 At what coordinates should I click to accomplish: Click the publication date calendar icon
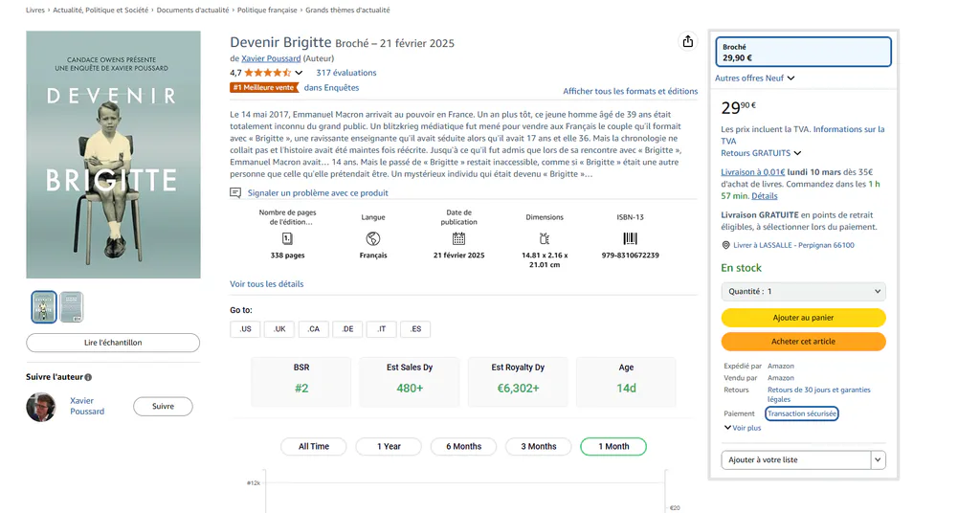pos(458,238)
